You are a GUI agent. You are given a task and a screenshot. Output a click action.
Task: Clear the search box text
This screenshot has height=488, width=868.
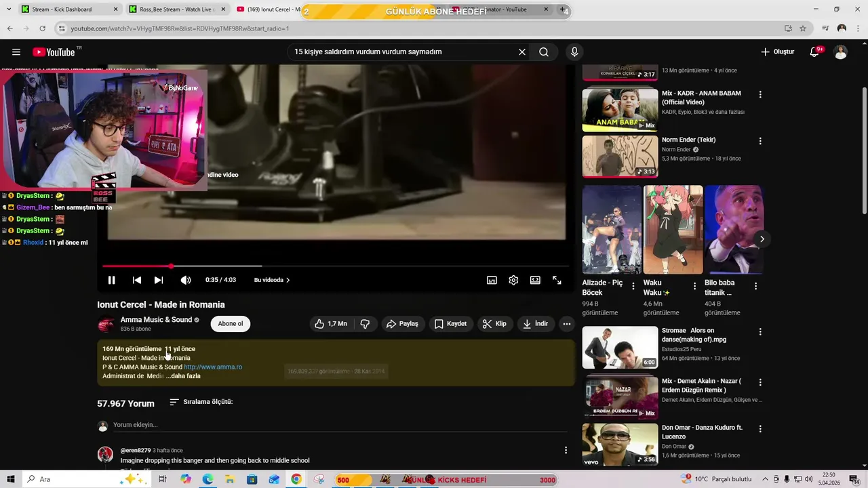pos(522,52)
